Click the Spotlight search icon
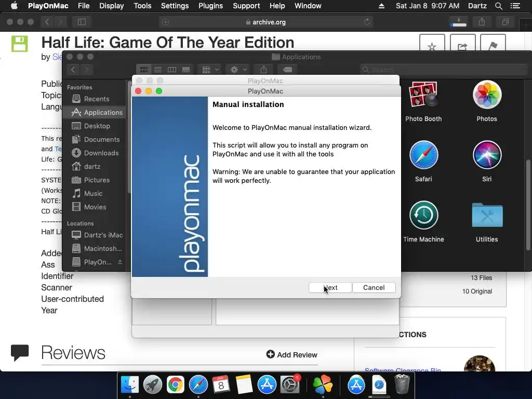Screen dimensions: 532x399 point(498,6)
